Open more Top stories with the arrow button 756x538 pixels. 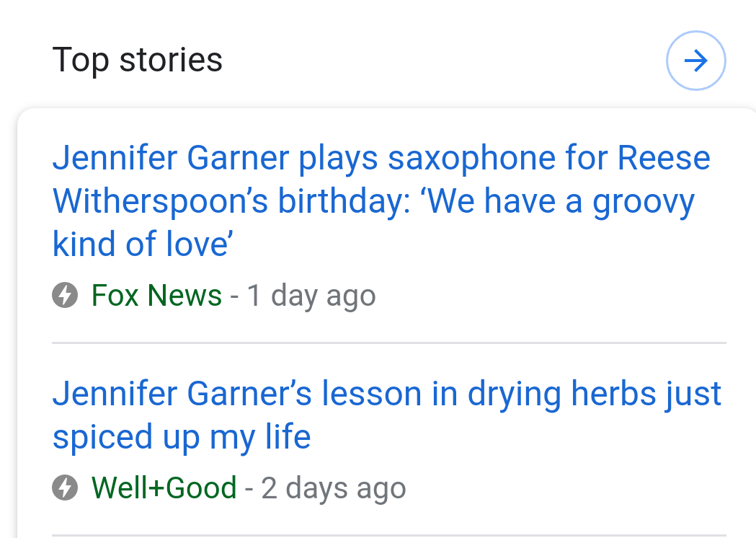(695, 61)
